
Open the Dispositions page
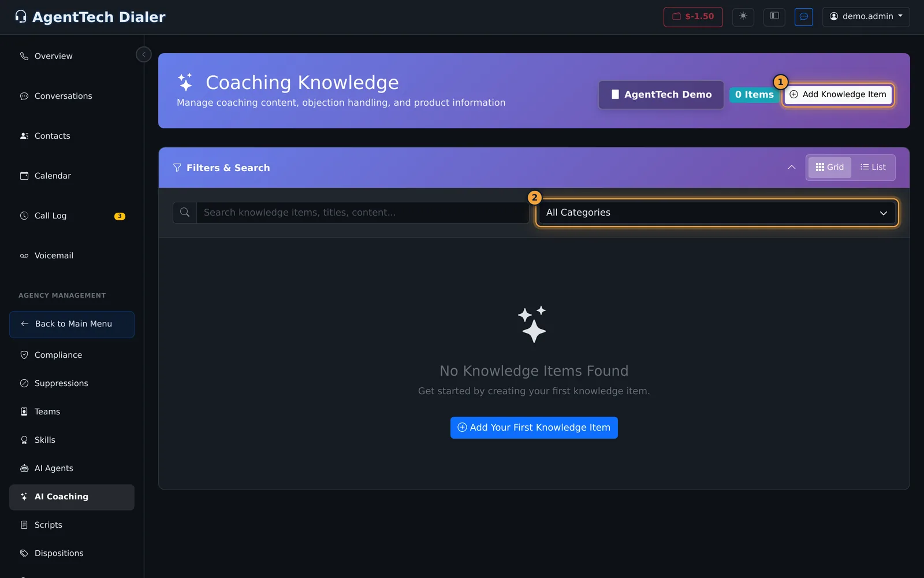tap(72, 553)
